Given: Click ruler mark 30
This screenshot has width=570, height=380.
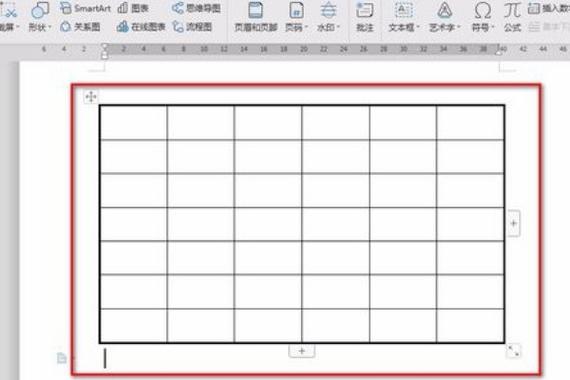Looking at the screenshot, I should (x=404, y=49).
